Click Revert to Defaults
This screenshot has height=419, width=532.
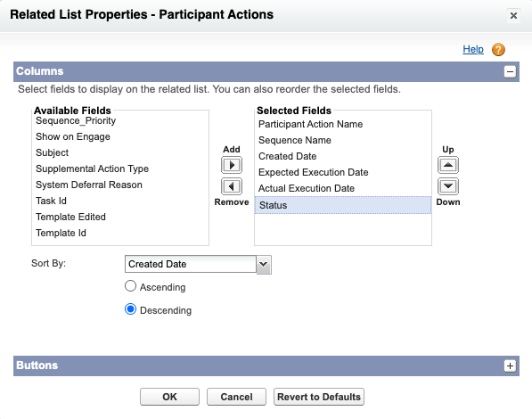click(319, 397)
